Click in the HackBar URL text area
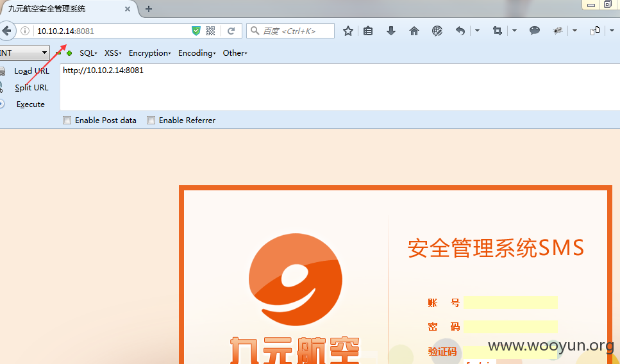 340,87
